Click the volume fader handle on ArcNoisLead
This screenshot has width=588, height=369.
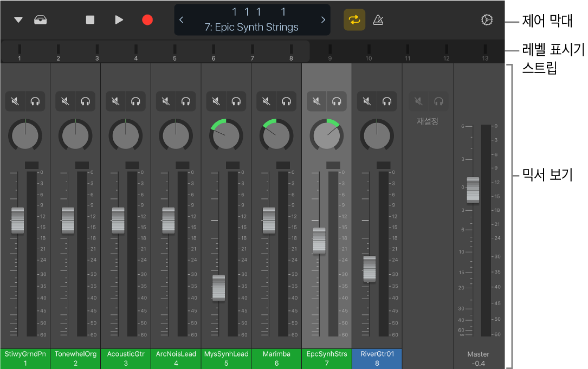[x=169, y=221]
